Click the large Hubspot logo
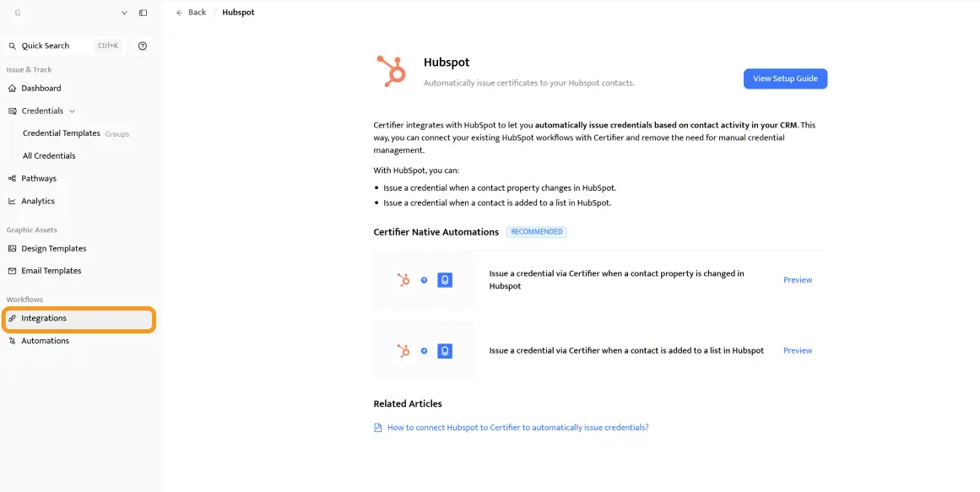The width and height of the screenshot is (980, 492). (392, 71)
